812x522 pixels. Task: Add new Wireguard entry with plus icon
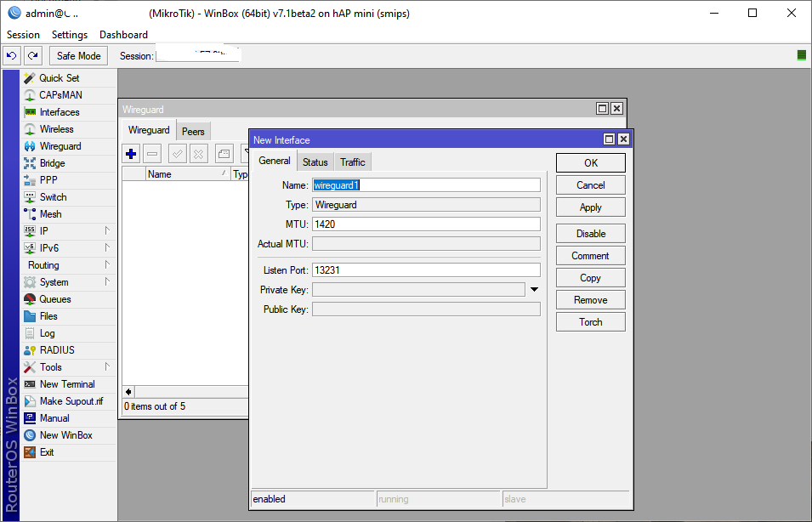[x=131, y=154]
